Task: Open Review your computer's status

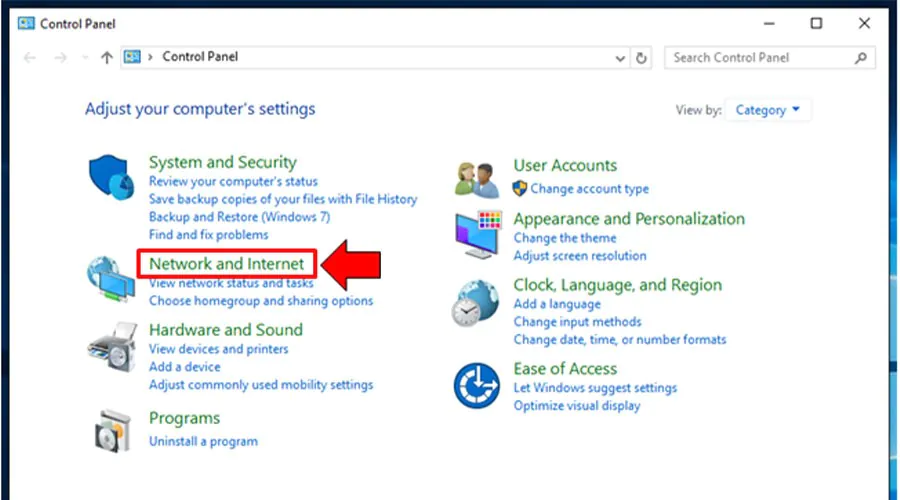Action: click(233, 181)
